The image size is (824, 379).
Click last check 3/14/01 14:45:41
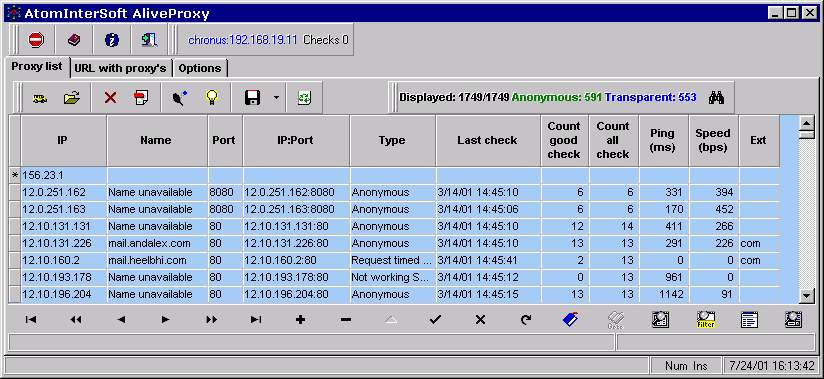(488, 260)
